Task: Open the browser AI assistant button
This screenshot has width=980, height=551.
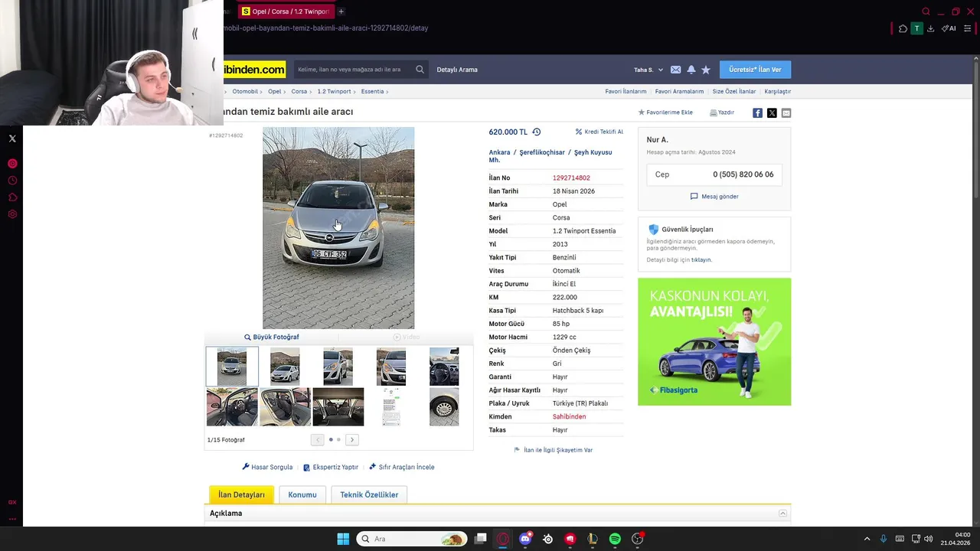Action: 949,28
